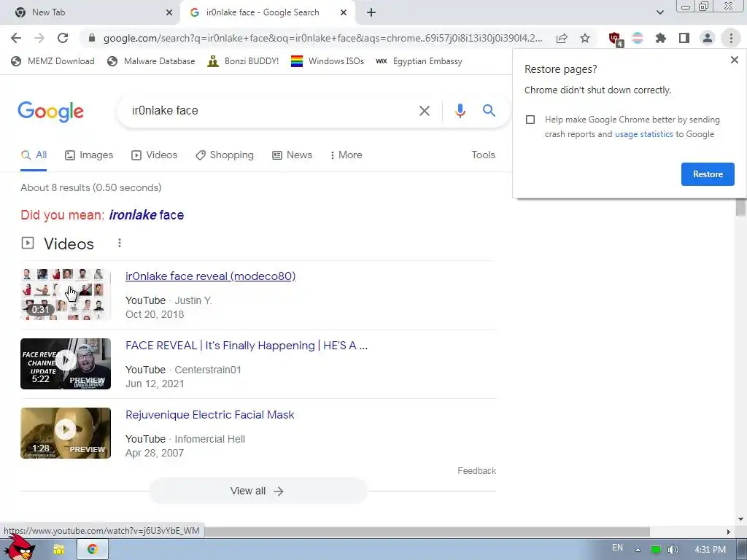Open search Tools
The image size is (747, 560).
pos(483,155)
